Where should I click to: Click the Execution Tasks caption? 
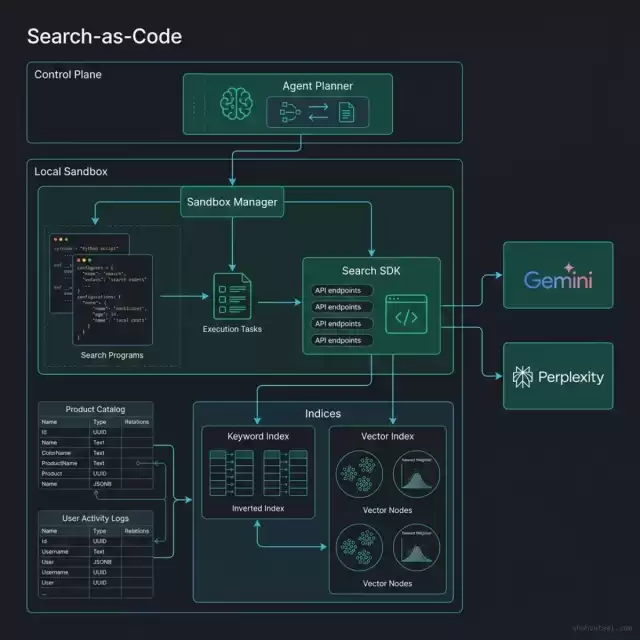[232, 329]
